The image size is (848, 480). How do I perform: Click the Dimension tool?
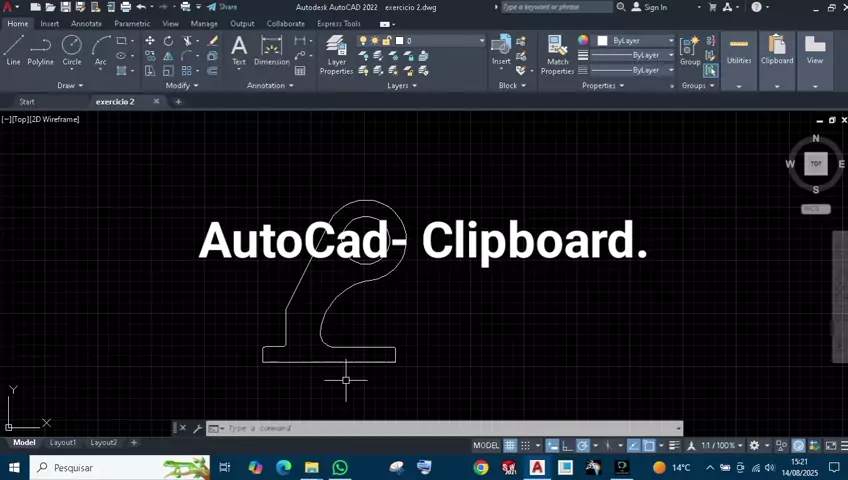271,49
